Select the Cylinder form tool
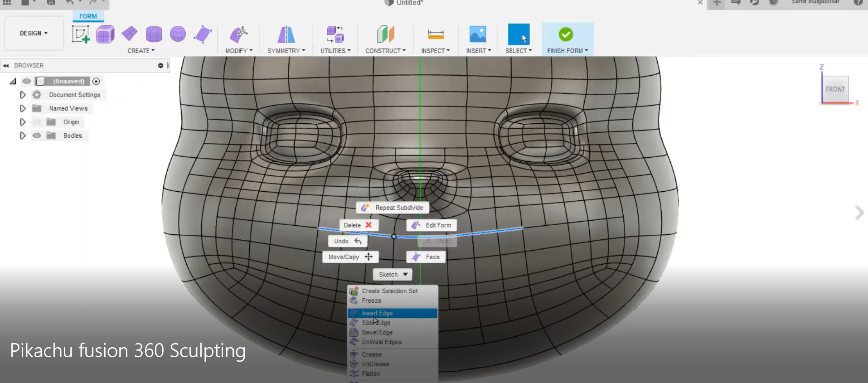 (154, 34)
